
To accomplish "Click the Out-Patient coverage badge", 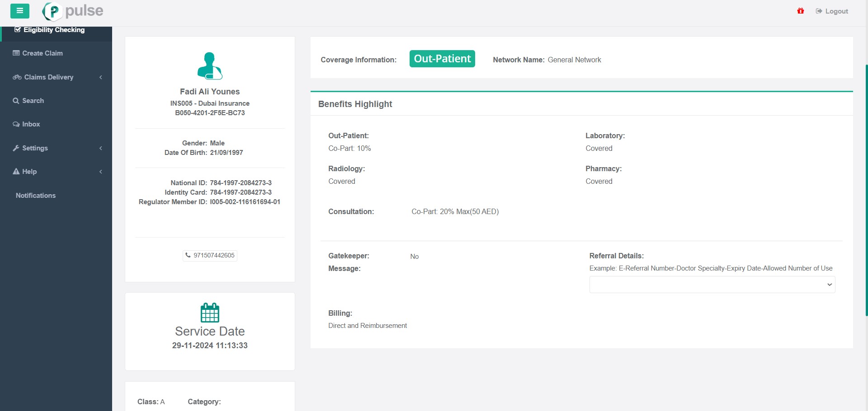I will pos(442,59).
